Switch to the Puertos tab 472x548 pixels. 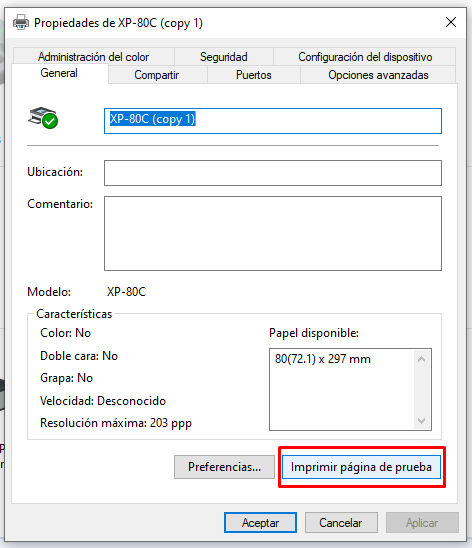254,75
